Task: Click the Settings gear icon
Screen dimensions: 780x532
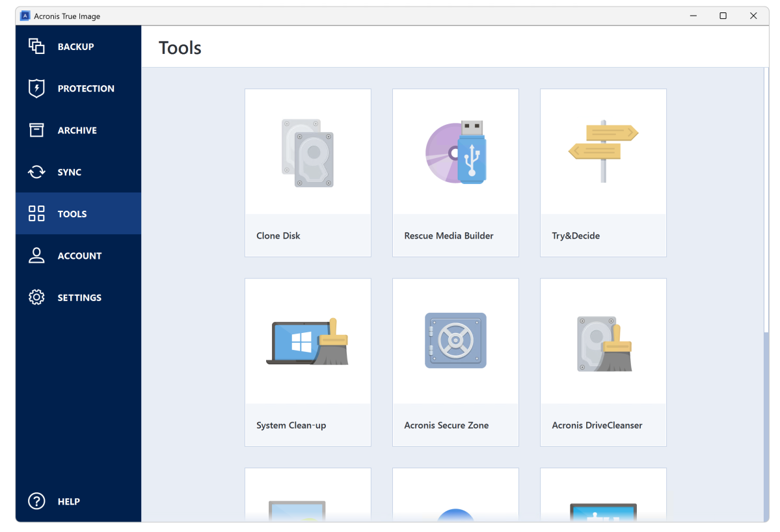Action: click(x=36, y=297)
